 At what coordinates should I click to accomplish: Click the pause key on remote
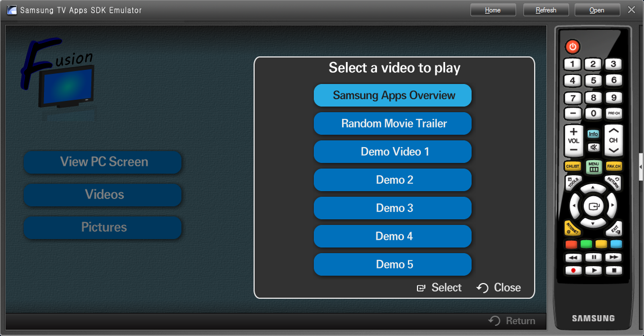(x=593, y=258)
